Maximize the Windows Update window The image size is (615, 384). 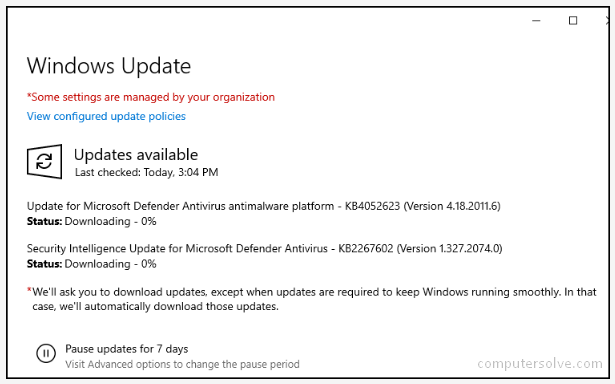pos(573,20)
